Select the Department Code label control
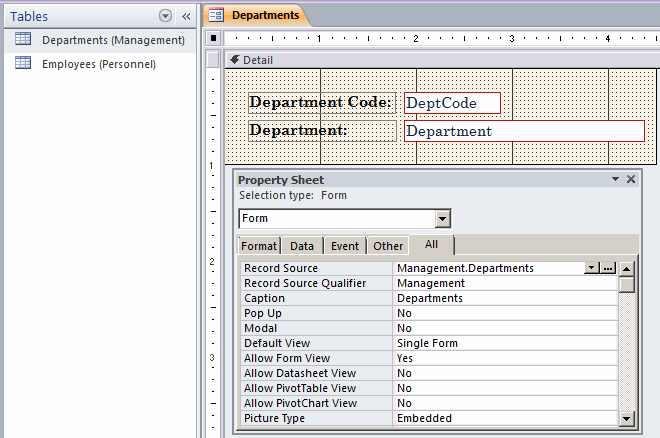The height and width of the screenshot is (438, 660). (x=322, y=103)
